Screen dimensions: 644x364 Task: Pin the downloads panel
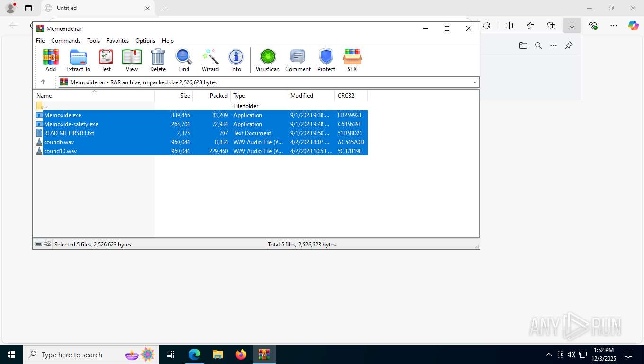click(x=569, y=45)
